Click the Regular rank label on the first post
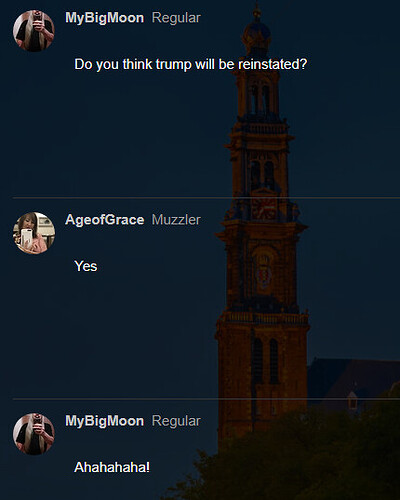The height and width of the screenshot is (500, 400). coord(176,18)
